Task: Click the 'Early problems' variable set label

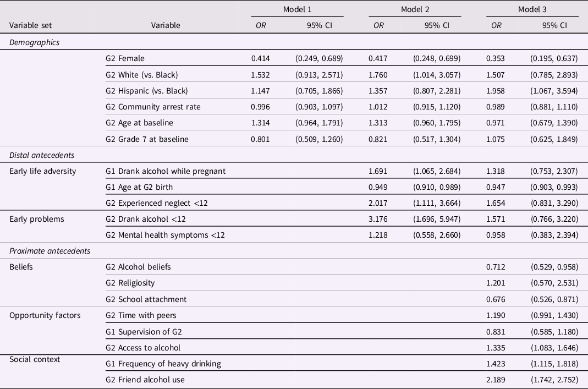Action: point(37,219)
